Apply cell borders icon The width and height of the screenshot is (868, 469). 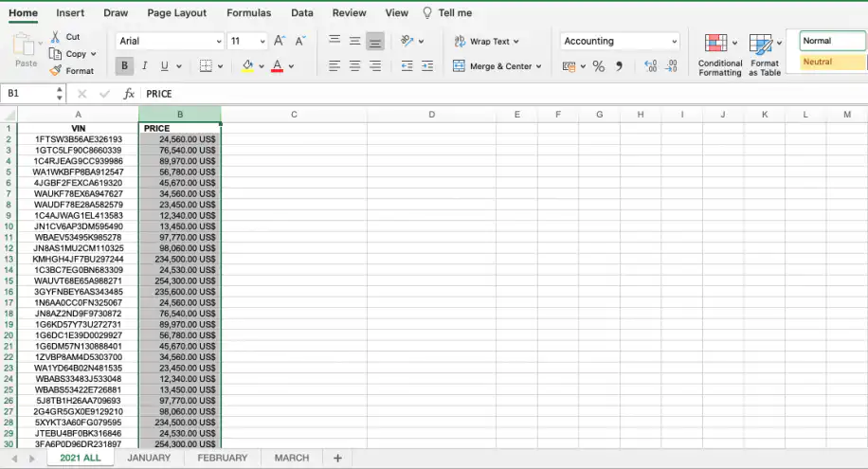pos(206,66)
